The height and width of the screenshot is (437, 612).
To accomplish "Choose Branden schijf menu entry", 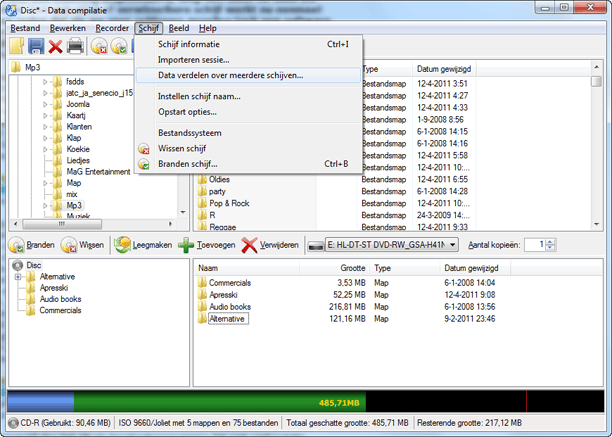I will 248,164.
